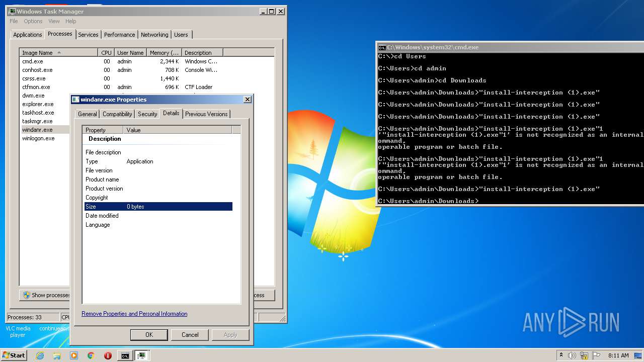Screen dimensions: 644x362
Task: Switch to the Applications tab
Action: pyautogui.click(x=27, y=35)
